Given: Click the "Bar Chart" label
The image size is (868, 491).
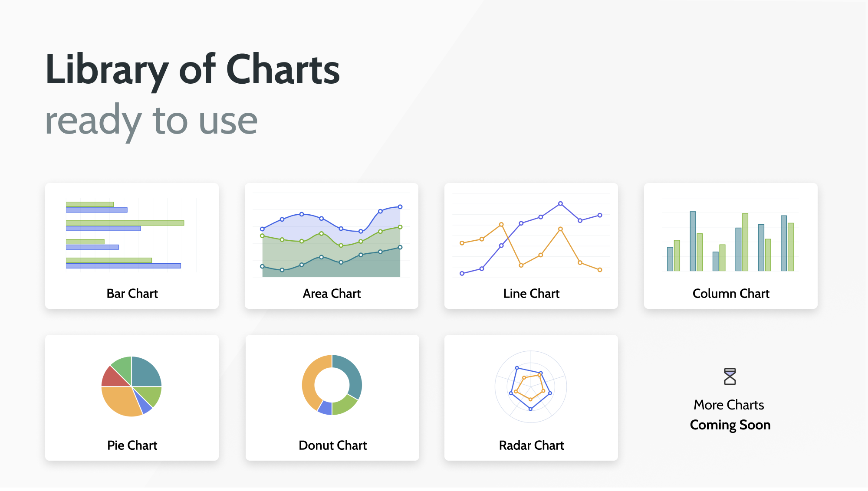Looking at the screenshot, I should coord(132,294).
